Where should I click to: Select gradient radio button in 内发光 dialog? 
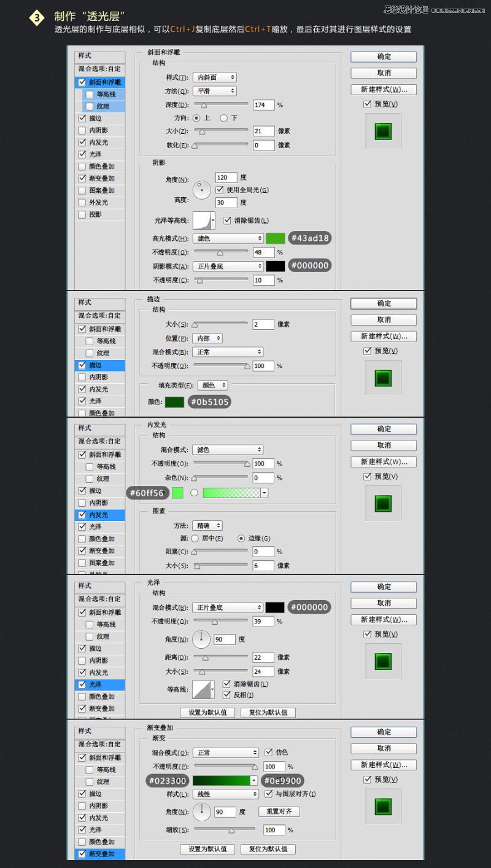point(194,493)
